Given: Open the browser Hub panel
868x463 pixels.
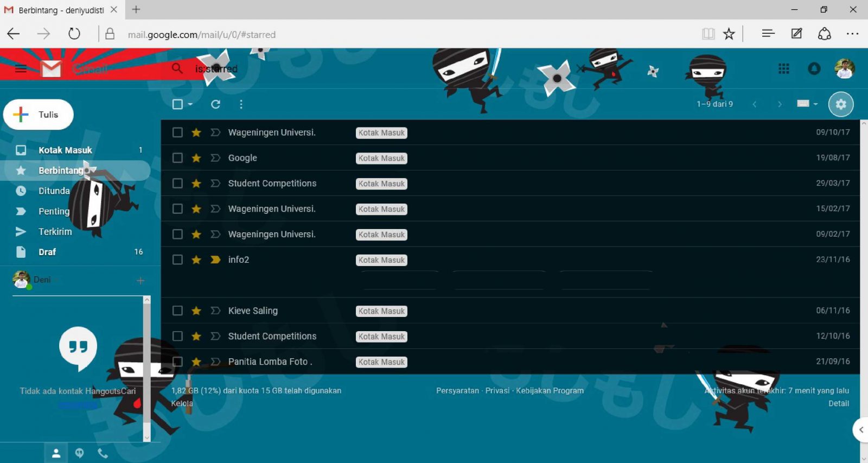Looking at the screenshot, I should [768, 34].
